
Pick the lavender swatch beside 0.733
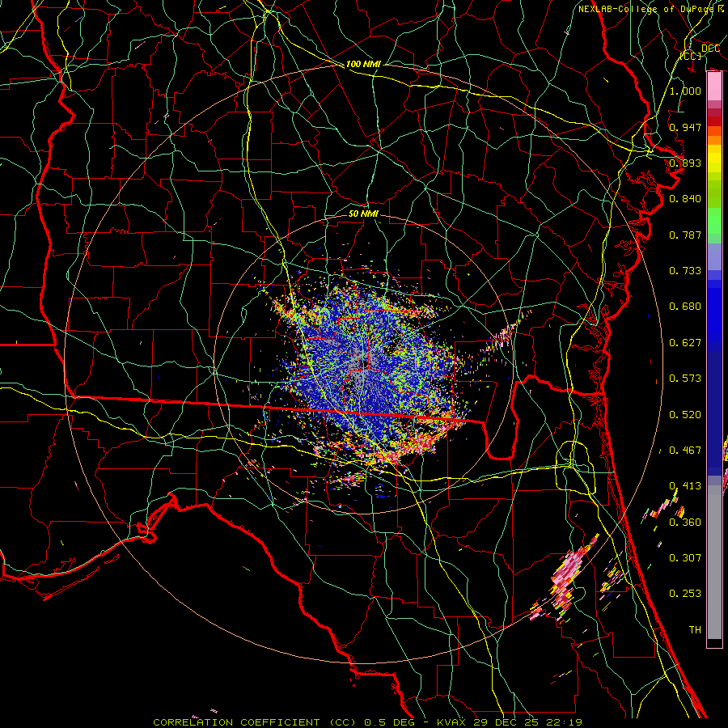714,261
